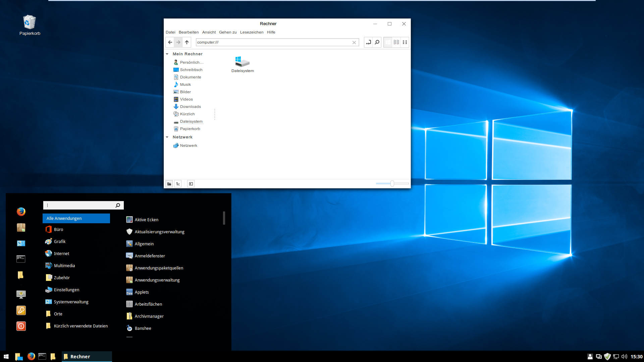
Task: Show tree view in sidebar
Action: click(x=178, y=184)
